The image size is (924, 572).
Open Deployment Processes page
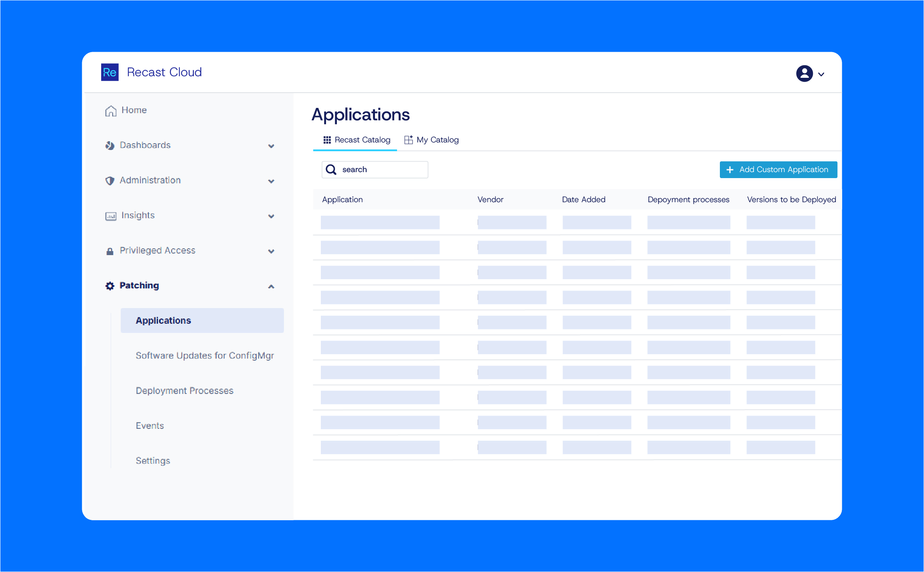click(184, 391)
